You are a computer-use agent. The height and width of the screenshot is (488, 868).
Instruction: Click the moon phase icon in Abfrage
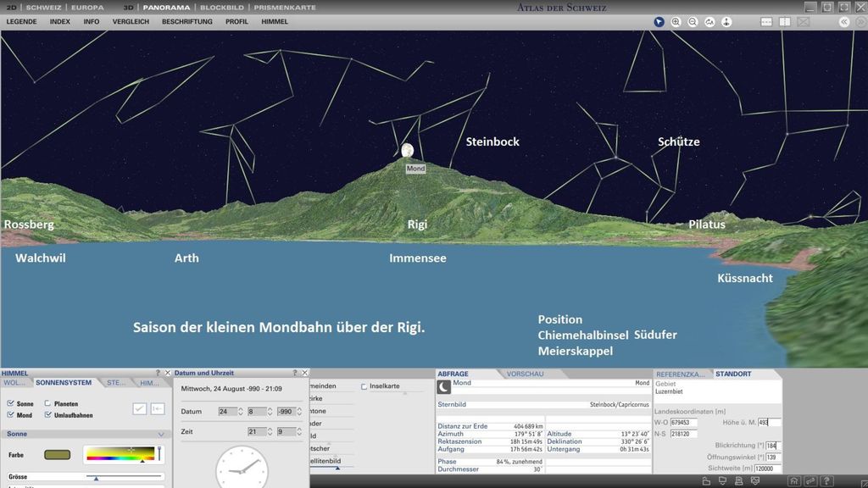[444, 386]
